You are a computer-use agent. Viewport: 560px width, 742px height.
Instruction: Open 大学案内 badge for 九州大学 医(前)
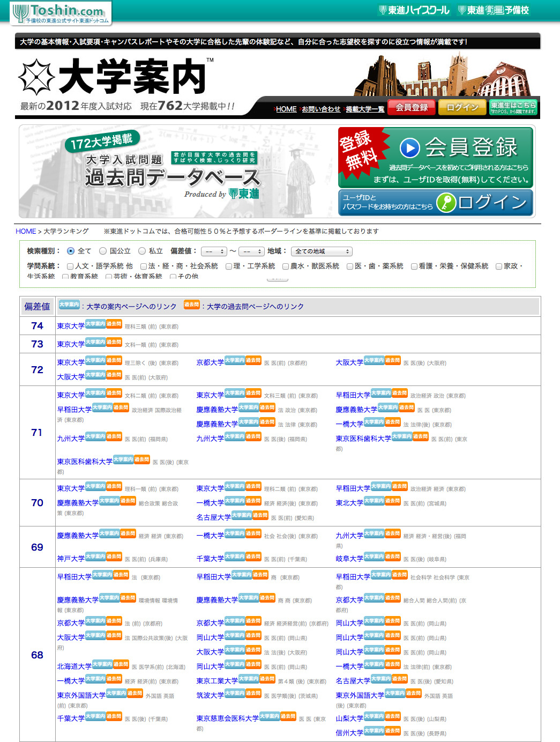tap(95, 436)
